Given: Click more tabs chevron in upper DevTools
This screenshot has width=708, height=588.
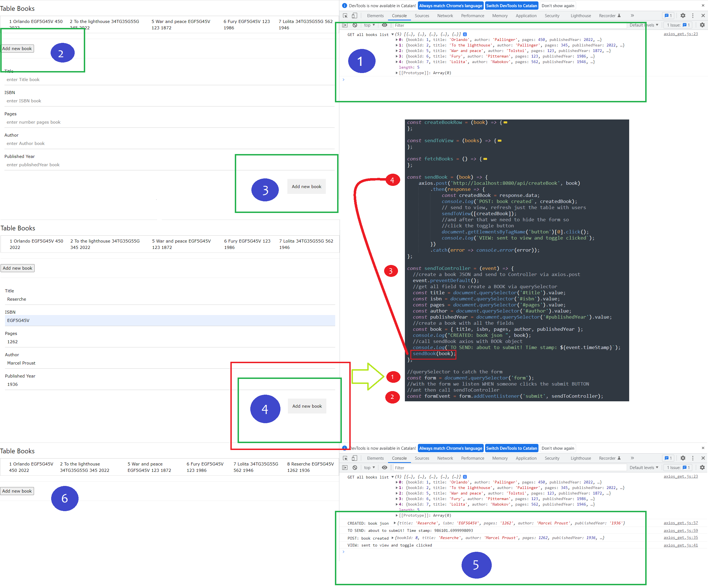Looking at the screenshot, I should 632,15.
